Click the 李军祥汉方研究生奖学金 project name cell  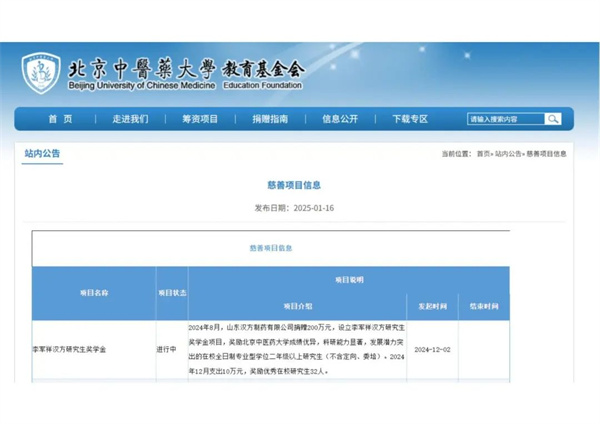[73, 349]
